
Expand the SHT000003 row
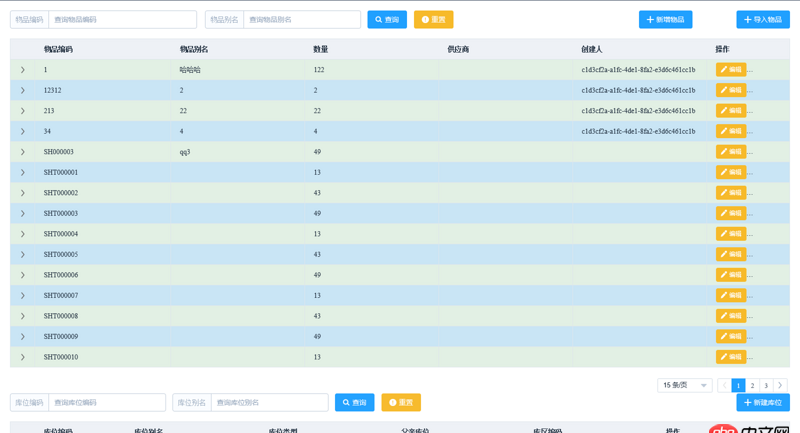(22, 213)
